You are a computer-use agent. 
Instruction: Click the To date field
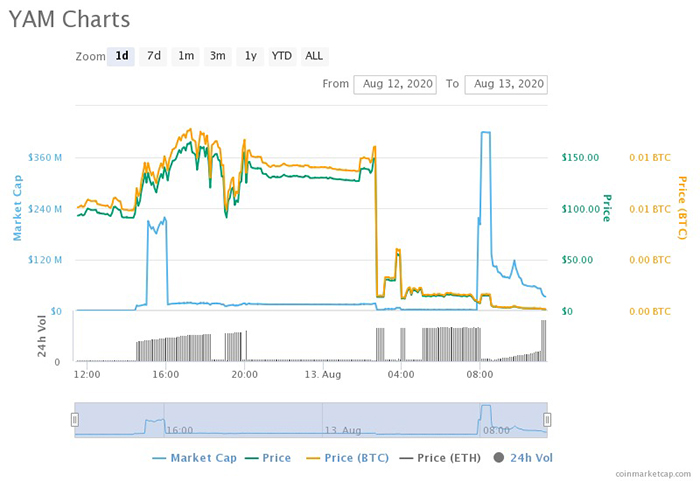click(507, 84)
